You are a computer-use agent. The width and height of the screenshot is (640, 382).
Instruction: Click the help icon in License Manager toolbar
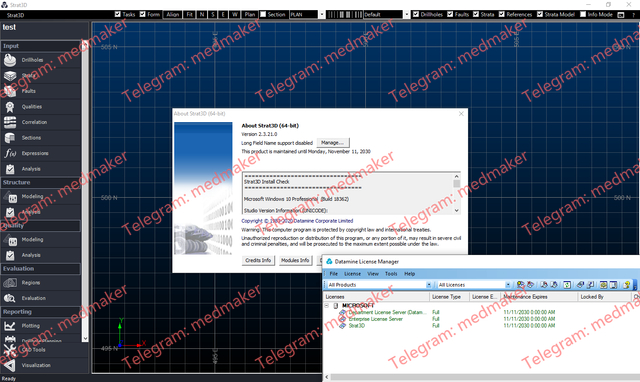[627, 284]
